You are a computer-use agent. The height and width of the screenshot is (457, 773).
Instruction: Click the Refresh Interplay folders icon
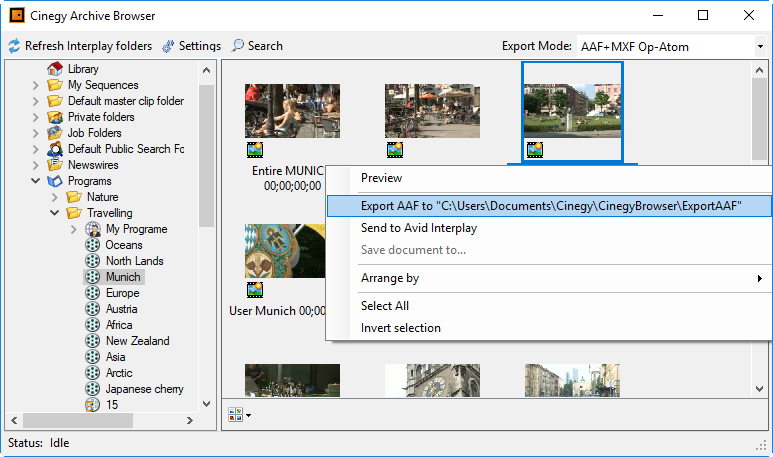14,46
